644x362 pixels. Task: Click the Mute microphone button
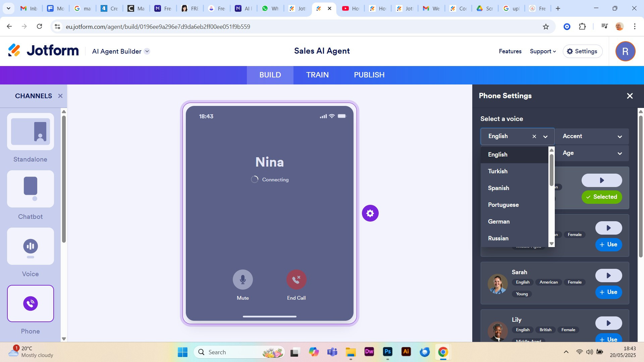(243, 280)
